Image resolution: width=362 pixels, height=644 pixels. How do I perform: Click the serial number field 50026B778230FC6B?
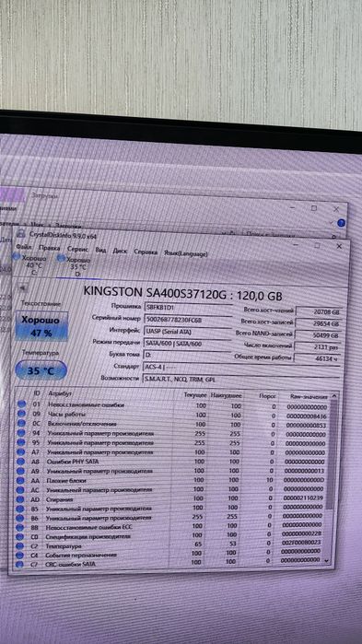(188, 319)
